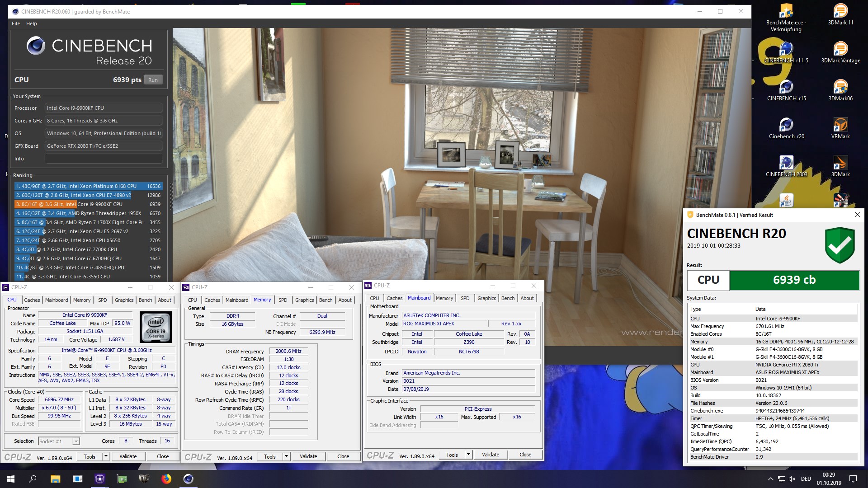Switch to Caches tab in left CPU-Z
Viewport: 868px width, 488px height.
[x=32, y=300]
